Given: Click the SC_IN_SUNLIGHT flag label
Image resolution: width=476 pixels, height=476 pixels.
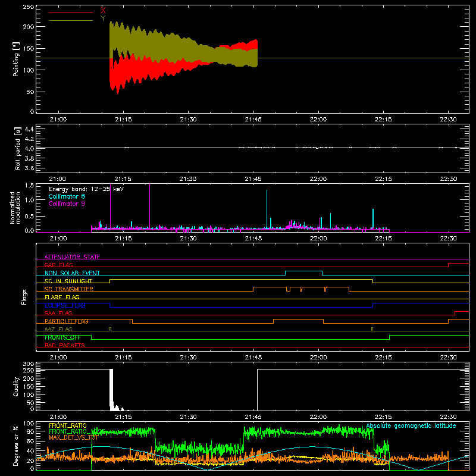Looking at the screenshot, I should [68, 281].
